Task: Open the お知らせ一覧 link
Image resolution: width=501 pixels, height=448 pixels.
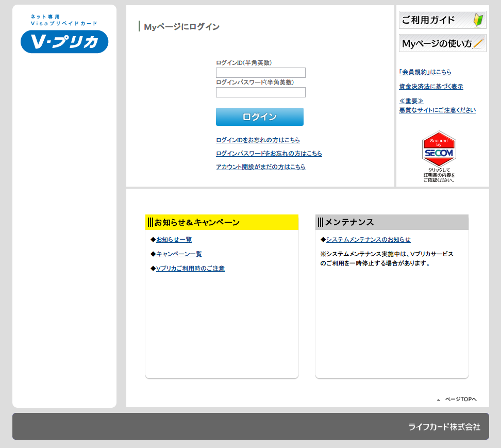Action: [174, 240]
